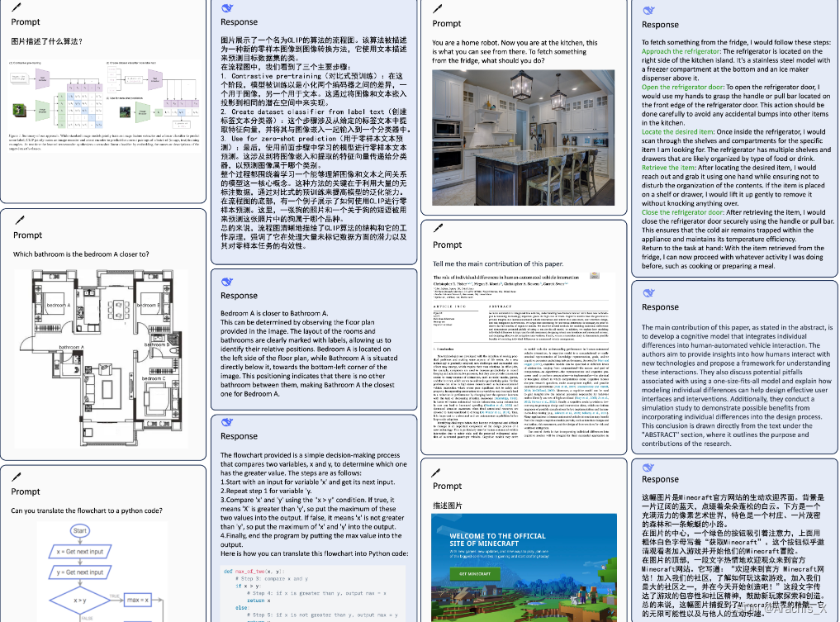
Task: Click the bird icon on the Bedroom A response
Action: 227,282
